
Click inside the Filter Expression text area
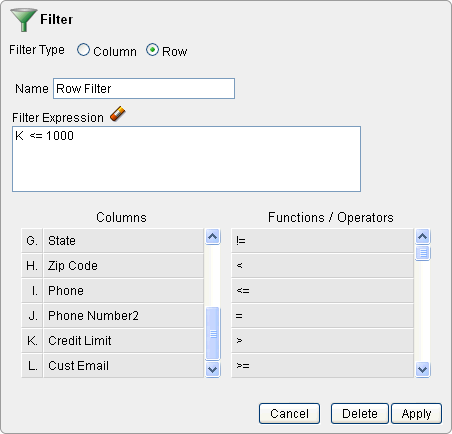click(x=186, y=159)
